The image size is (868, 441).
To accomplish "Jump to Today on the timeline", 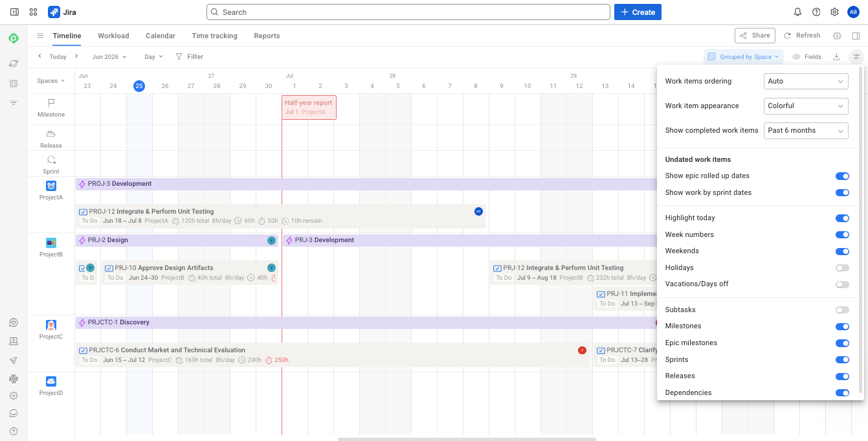I will pyautogui.click(x=58, y=57).
